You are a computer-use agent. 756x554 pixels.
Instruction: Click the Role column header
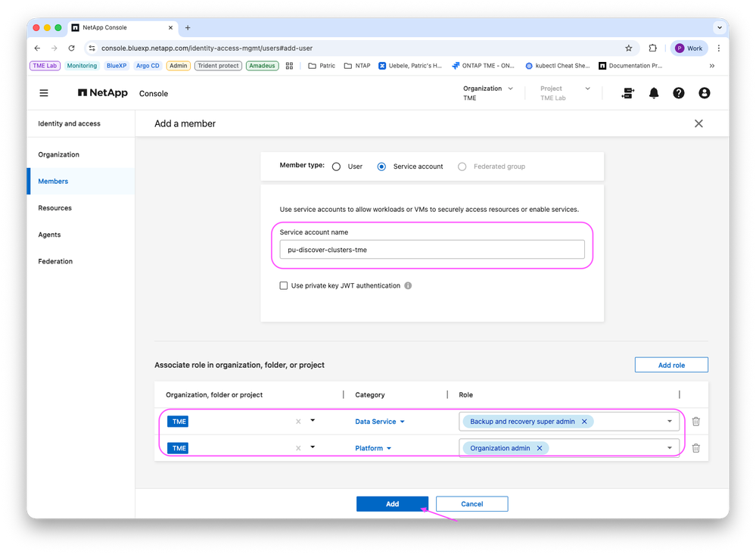(465, 395)
